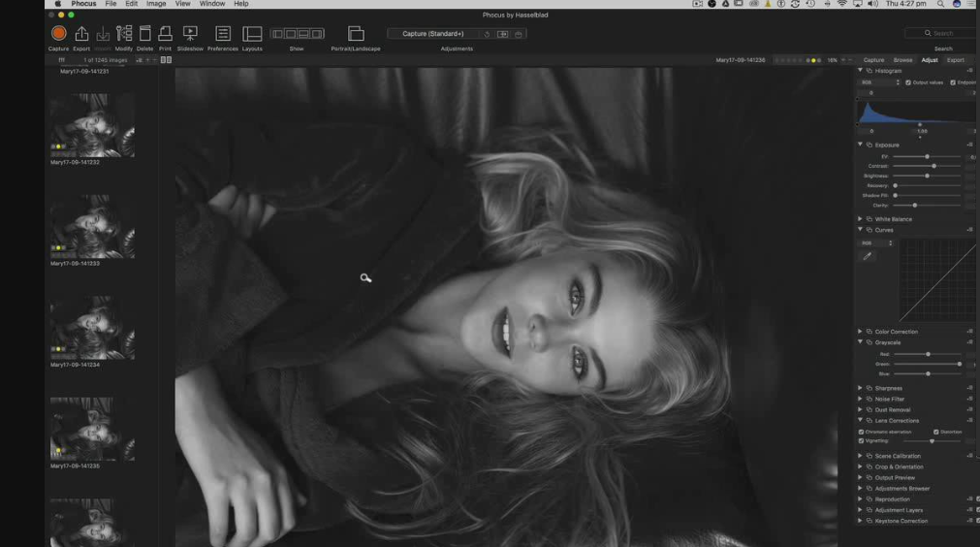Uncheck the Chromatic aberration checkbox
Screen dimensions: 980x547
[861, 432]
